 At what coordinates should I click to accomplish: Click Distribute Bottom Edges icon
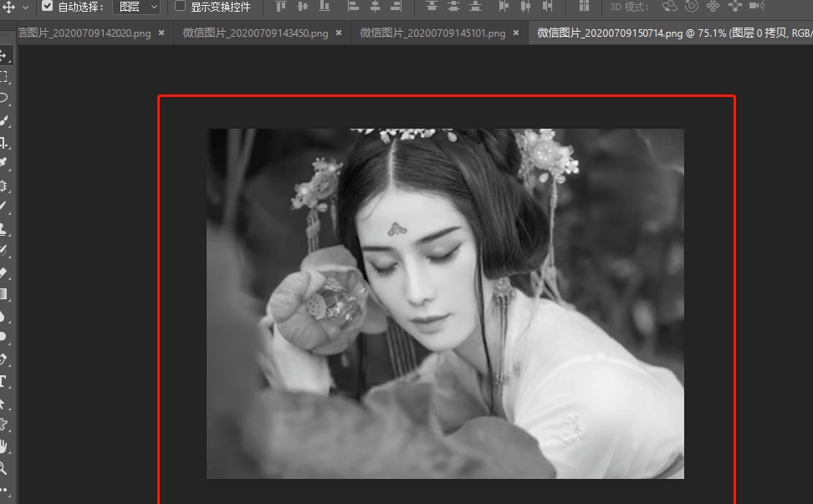(475, 6)
